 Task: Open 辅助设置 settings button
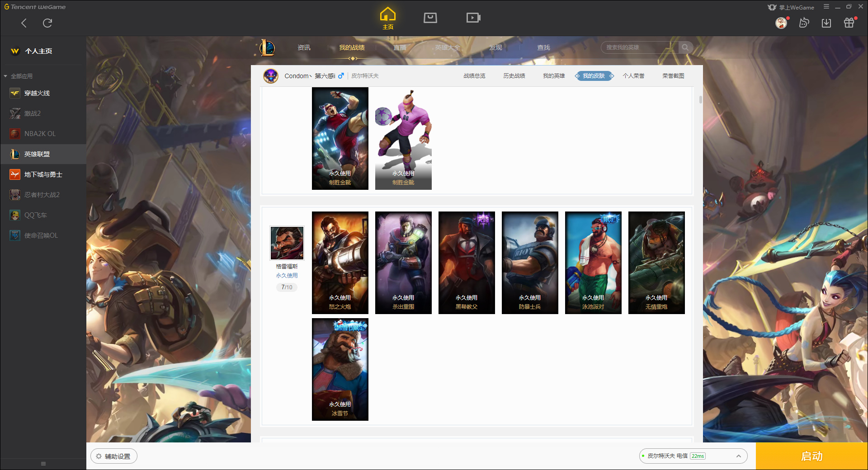tap(114, 456)
